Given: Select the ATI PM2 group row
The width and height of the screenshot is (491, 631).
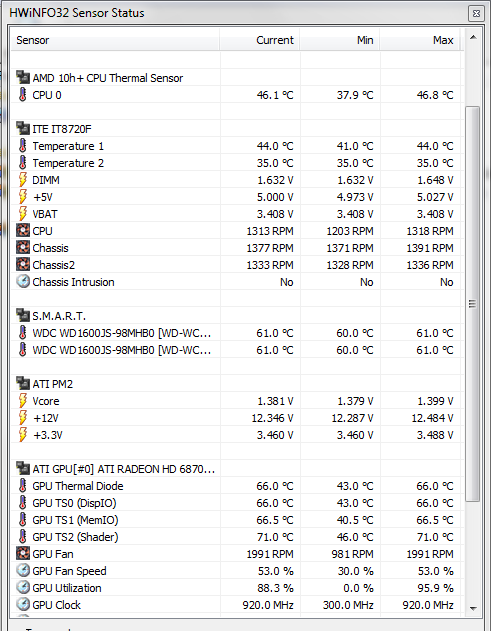Looking at the screenshot, I should pyautogui.click(x=237, y=384).
